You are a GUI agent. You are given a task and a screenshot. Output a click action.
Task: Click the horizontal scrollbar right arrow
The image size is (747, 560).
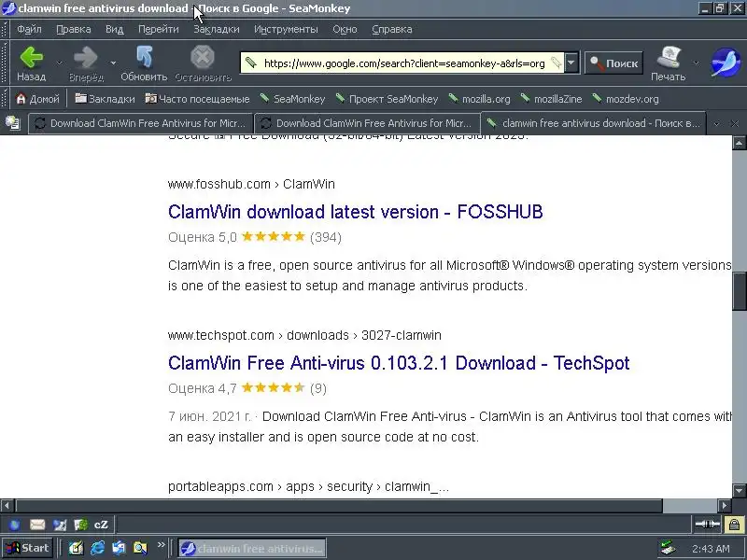pyautogui.click(x=725, y=505)
